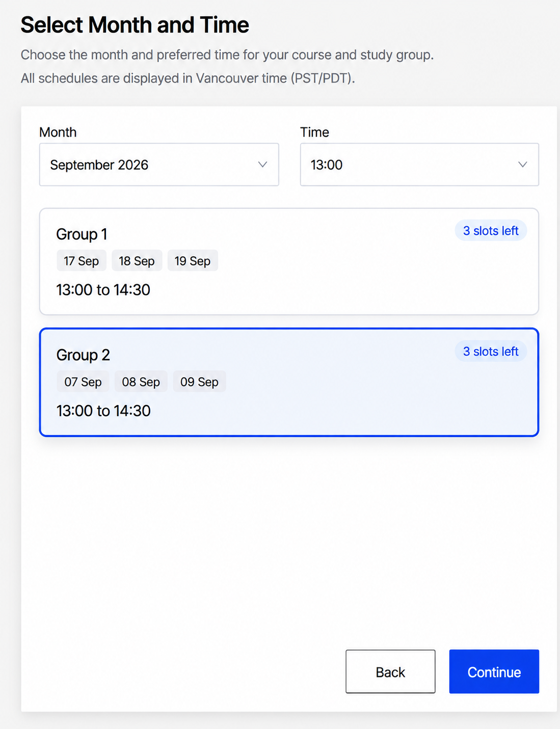The image size is (560, 729).
Task: Click the 18 Sep date chip
Action: [137, 261]
